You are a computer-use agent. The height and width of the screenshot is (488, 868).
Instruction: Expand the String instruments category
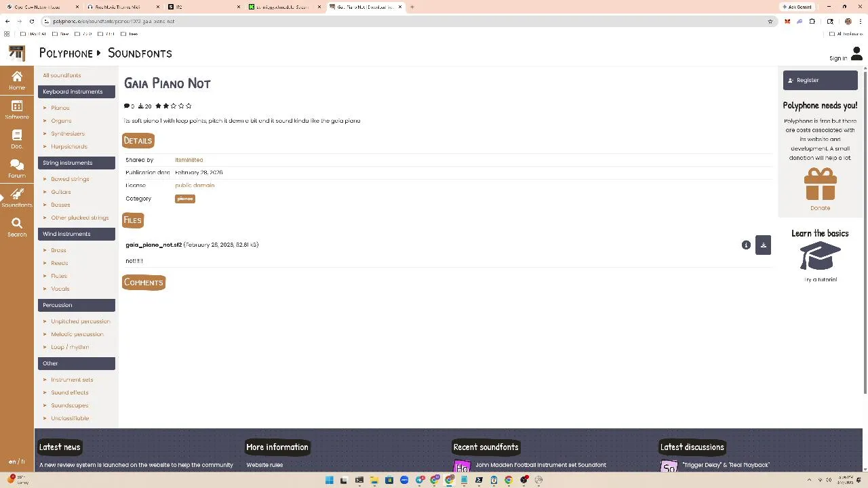[77, 163]
